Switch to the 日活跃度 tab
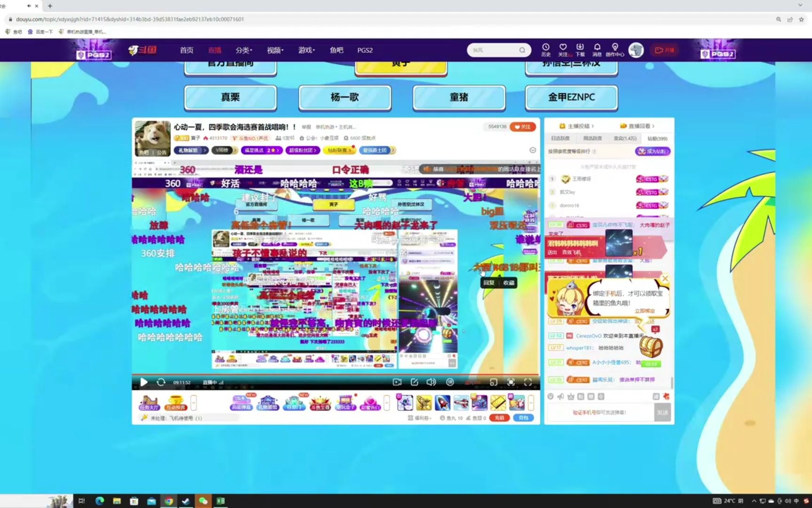 pyautogui.click(x=560, y=138)
